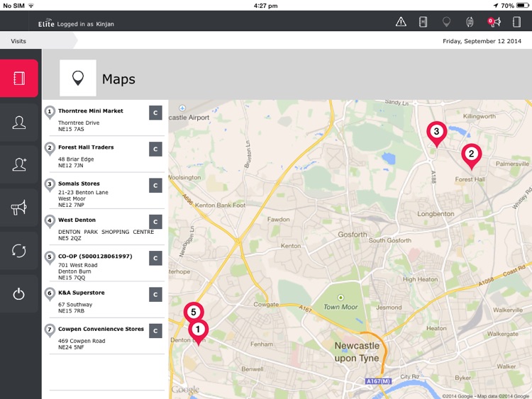Click the C button for Somals Stores

coord(155,186)
